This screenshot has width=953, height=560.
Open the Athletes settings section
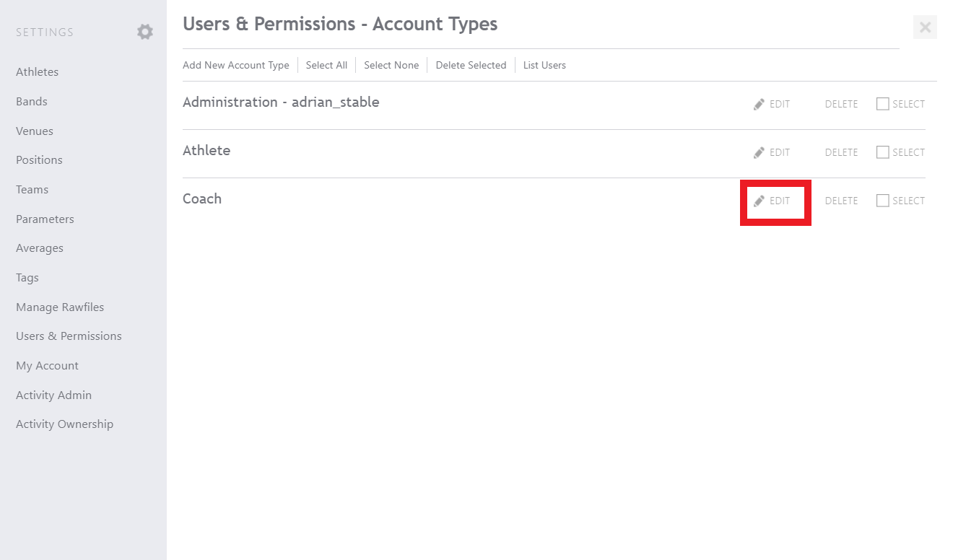pos(38,72)
